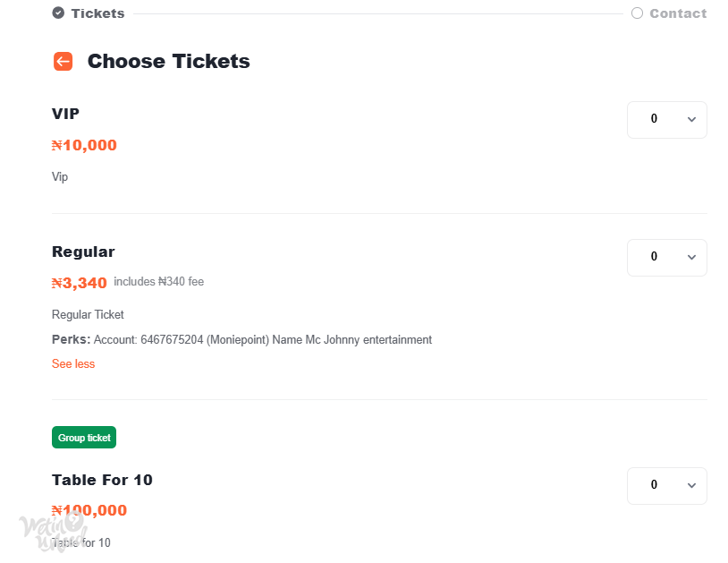Viewport: 728px width, 563px height.
Task: Click the chevron in Table For 10 selector
Action: pyautogui.click(x=691, y=485)
